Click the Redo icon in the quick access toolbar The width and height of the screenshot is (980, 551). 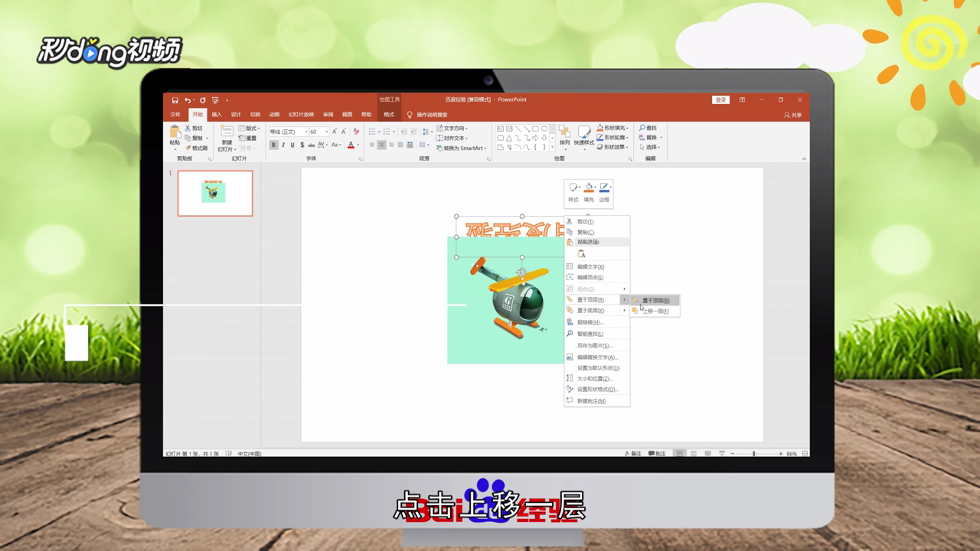pos(203,100)
